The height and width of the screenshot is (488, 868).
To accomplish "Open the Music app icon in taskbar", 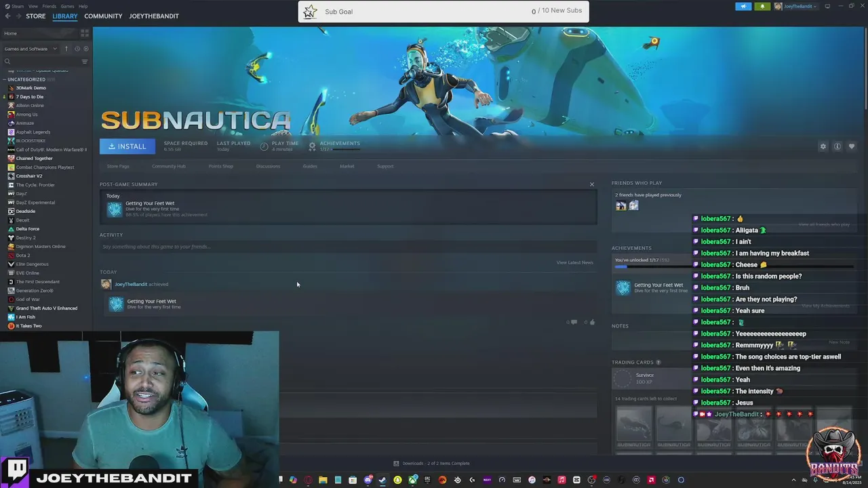I will [x=561, y=480].
